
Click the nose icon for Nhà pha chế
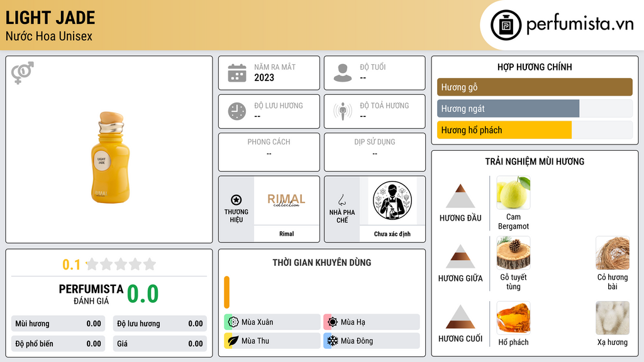coord(341,200)
